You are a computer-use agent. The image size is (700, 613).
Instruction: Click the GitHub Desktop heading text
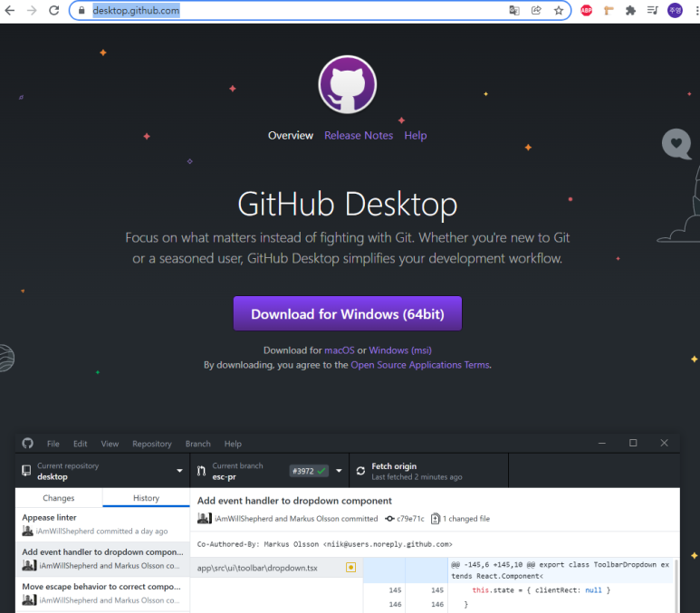[x=348, y=205]
